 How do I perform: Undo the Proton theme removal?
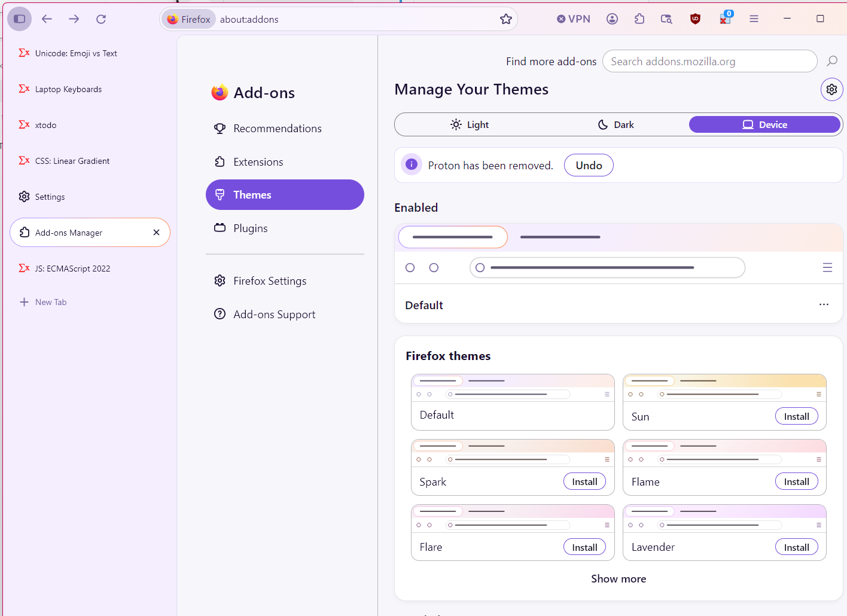pyautogui.click(x=589, y=166)
